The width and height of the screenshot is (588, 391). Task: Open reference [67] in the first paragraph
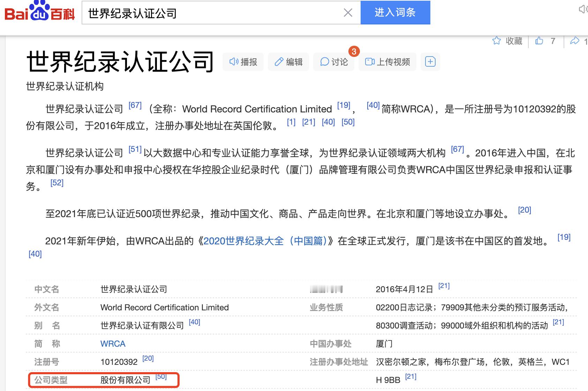pos(135,105)
